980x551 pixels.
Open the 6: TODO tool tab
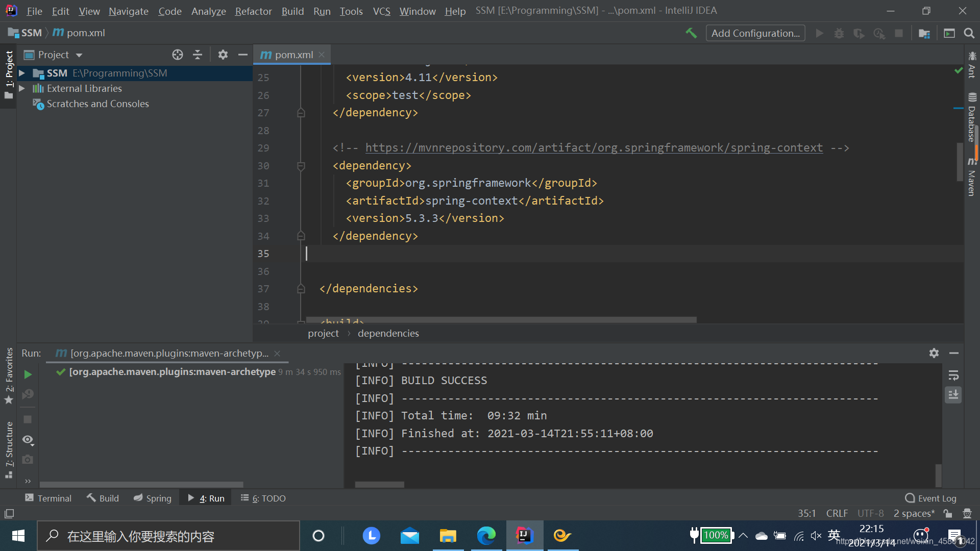click(263, 498)
